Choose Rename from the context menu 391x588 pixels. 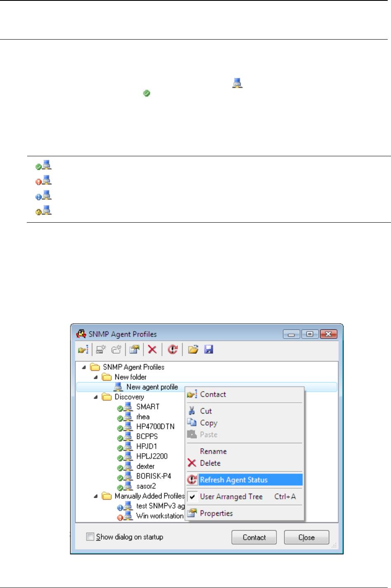pyautogui.click(x=244, y=451)
